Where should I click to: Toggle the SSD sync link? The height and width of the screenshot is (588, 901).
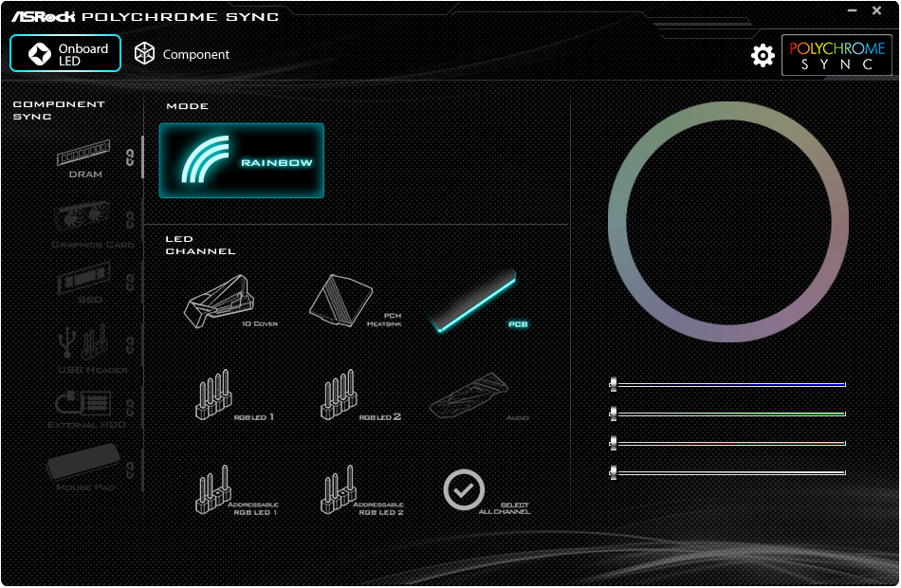coord(131,283)
